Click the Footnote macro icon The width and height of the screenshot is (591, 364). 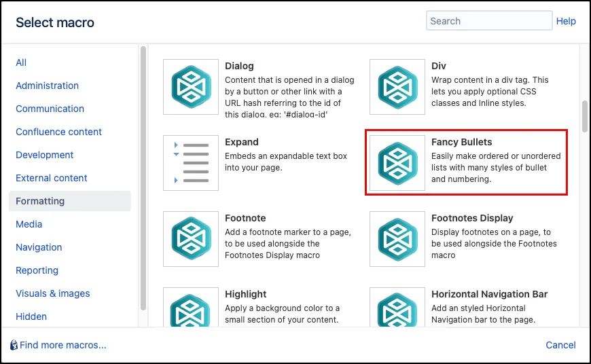point(191,239)
